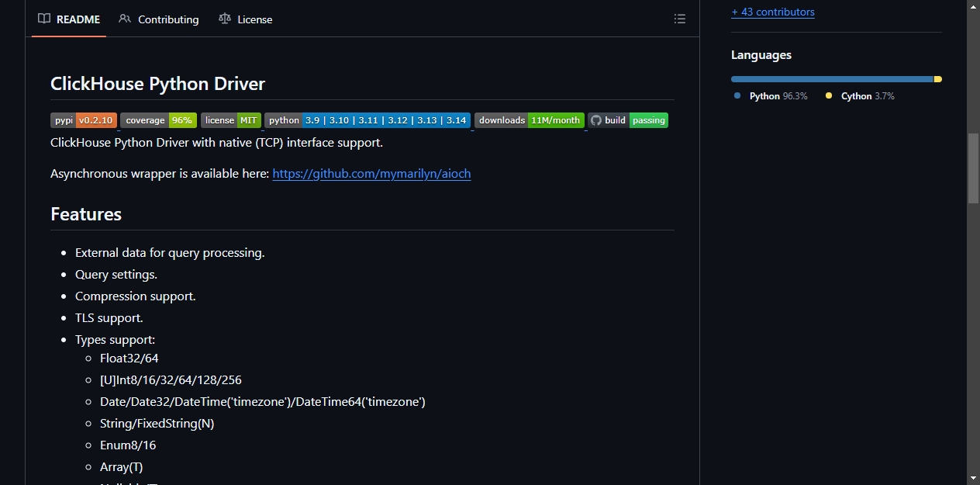The height and width of the screenshot is (485, 980).
Task: Open the README outline menu icon
Action: [680, 19]
